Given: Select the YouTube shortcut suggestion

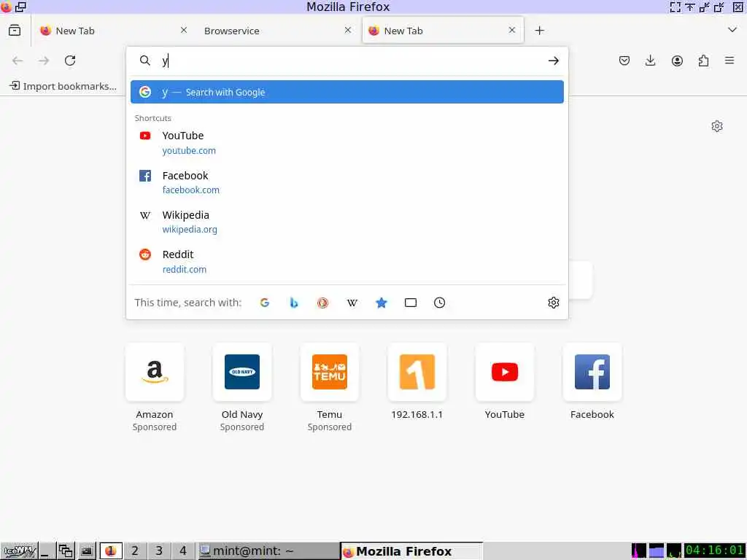Looking at the screenshot, I should 347,143.
